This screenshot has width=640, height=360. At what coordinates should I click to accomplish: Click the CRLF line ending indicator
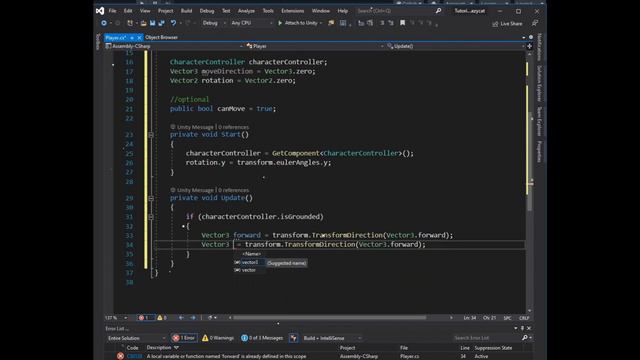[524, 318]
